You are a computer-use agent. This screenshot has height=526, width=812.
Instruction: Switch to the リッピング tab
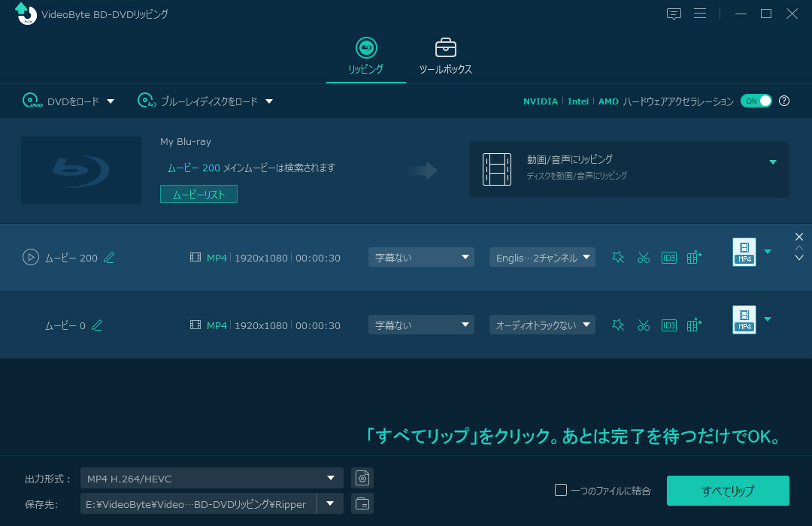pos(365,56)
